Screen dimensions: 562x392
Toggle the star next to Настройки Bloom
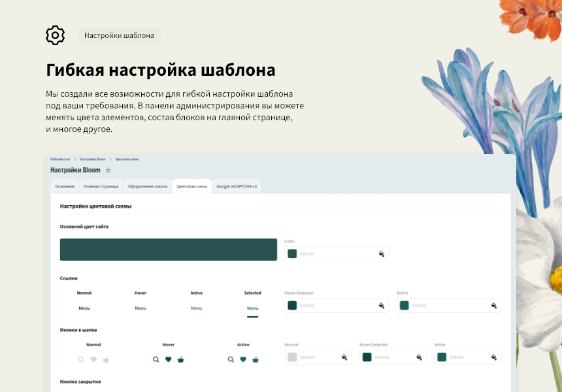(x=108, y=169)
